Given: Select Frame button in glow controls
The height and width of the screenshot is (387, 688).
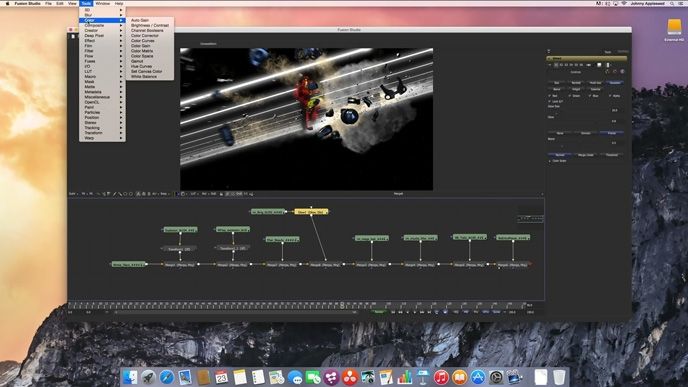Looking at the screenshot, I should 612,133.
